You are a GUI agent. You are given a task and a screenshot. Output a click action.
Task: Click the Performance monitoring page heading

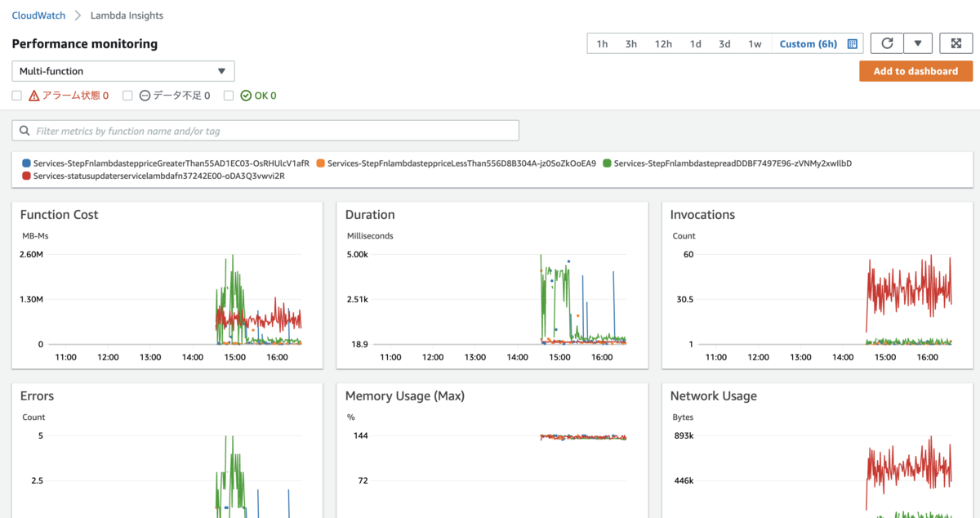coord(85,44)
